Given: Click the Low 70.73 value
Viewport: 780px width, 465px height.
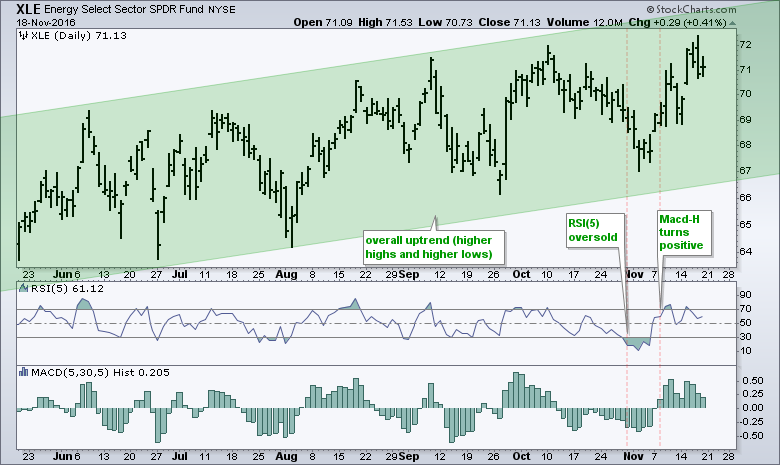Looking at the screenshot, I should pyautogui.click(x=446, y=22).
